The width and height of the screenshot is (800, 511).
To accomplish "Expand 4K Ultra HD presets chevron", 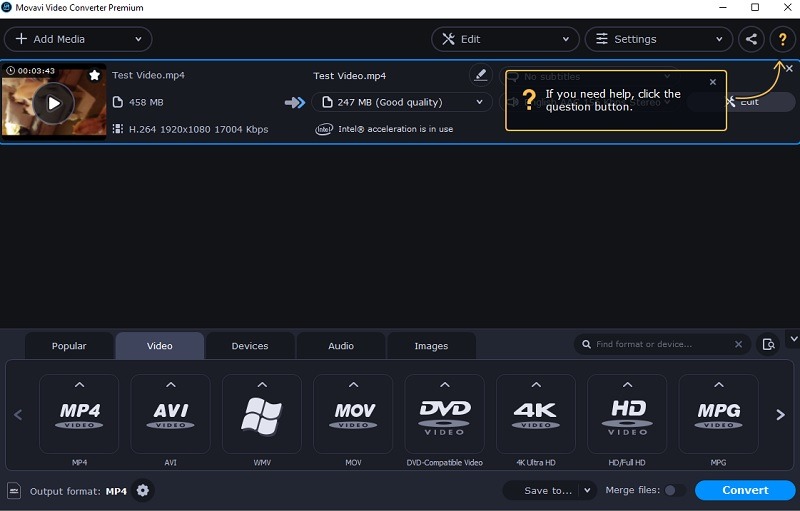I will (x=536, y=385).
